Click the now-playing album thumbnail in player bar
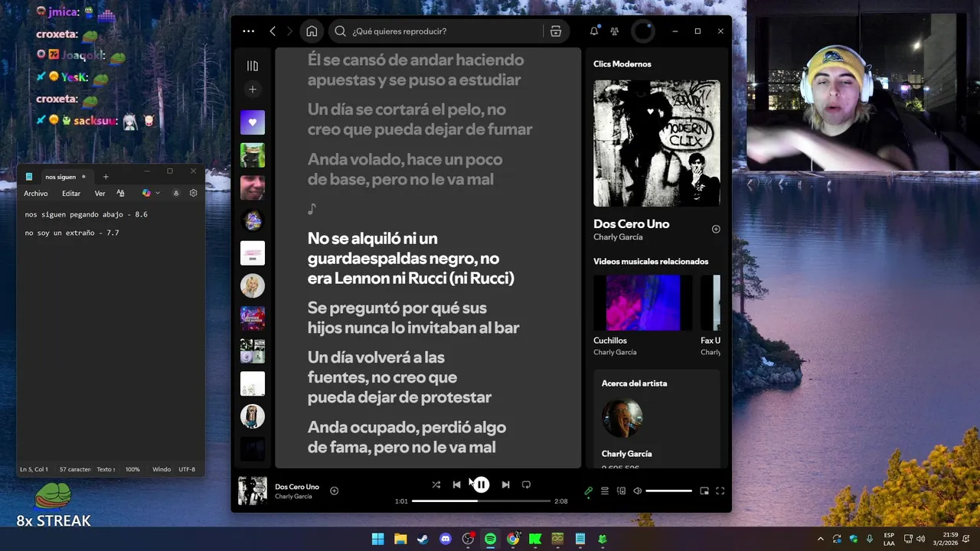 pos(253,491)
